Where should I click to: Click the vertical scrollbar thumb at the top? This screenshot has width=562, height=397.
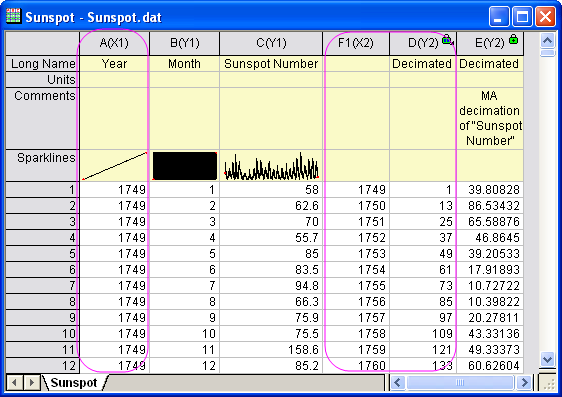point(547,53)
